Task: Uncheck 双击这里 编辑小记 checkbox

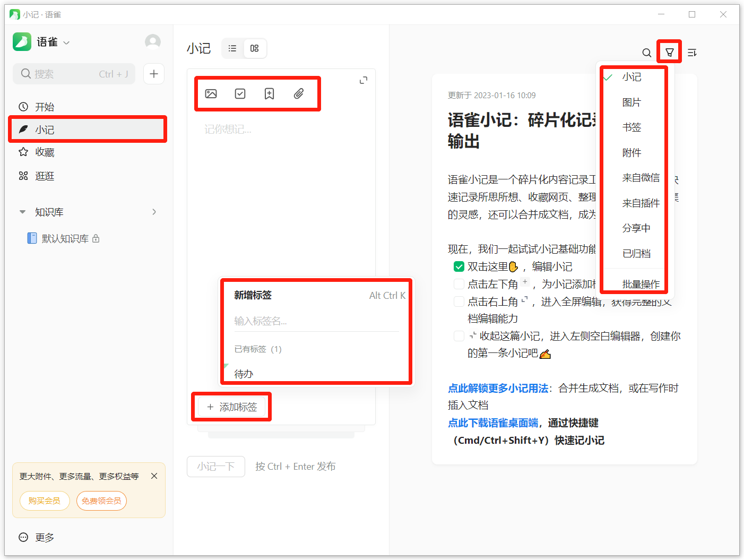Action: pos(459,266)
